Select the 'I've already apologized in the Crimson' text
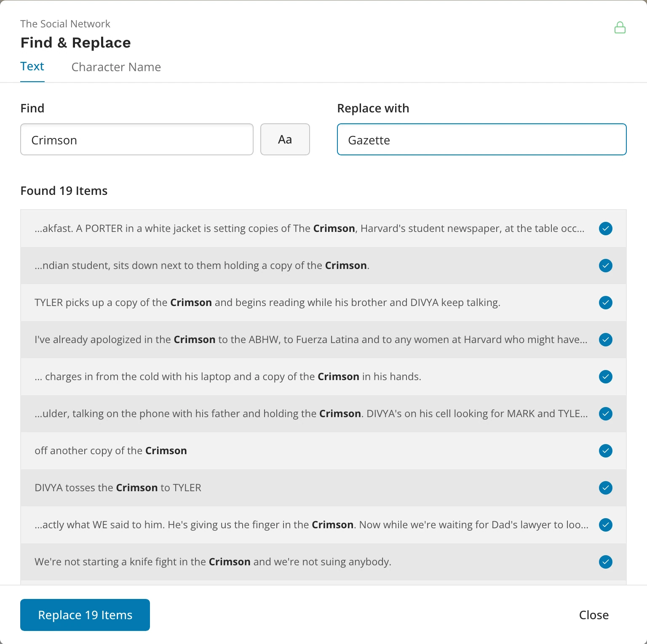The height and width of the screenshot is (644, 647). coord(311,340)
